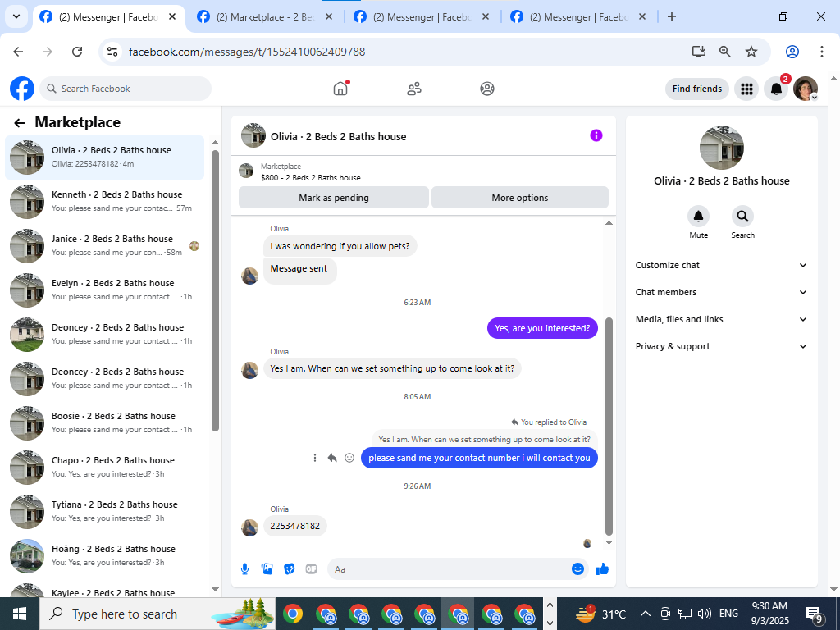Open Windows notification center with badge 9
This screenshot has height=630, width=840.
pyautogui.click(x=815, y=614)
